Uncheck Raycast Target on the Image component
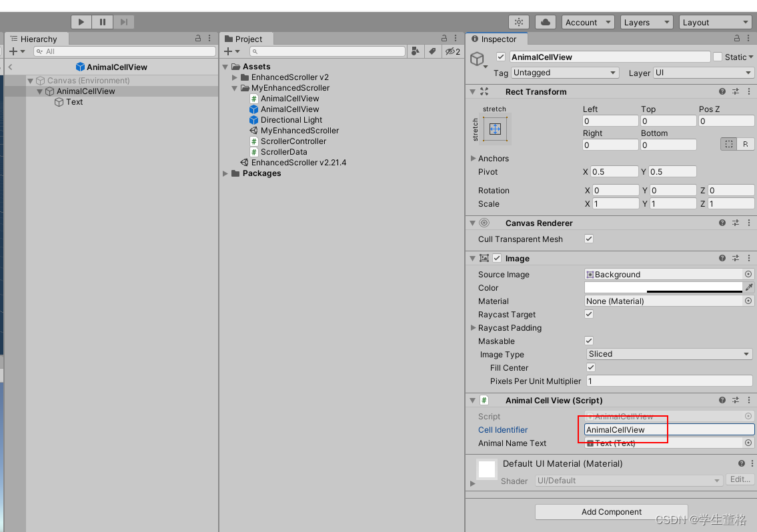 click(589, 314)
